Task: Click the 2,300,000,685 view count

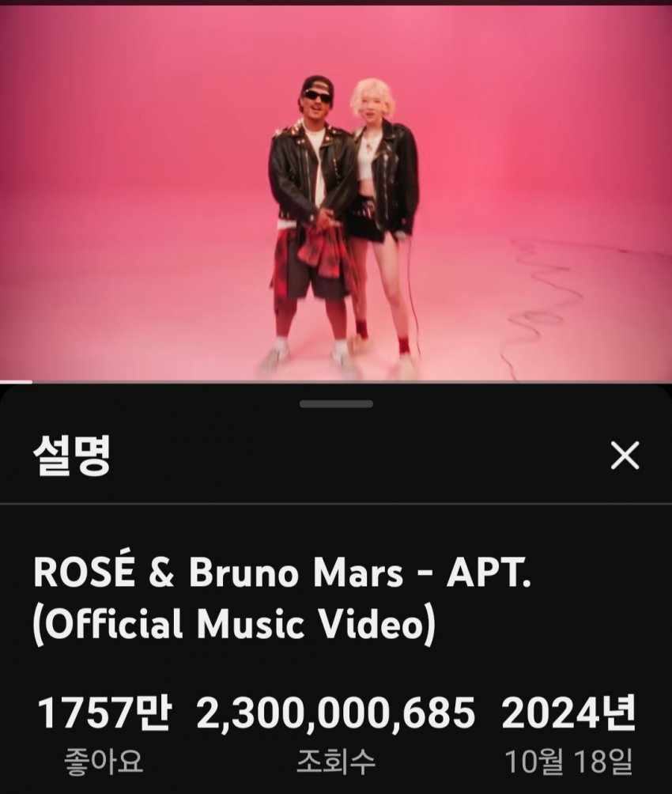Action: tap(335, 713)
